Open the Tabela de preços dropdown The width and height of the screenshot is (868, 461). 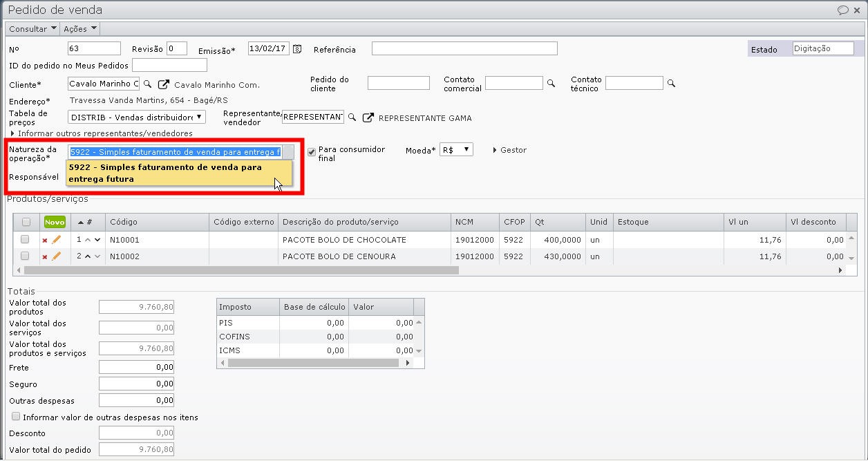[x=137, y=117]
